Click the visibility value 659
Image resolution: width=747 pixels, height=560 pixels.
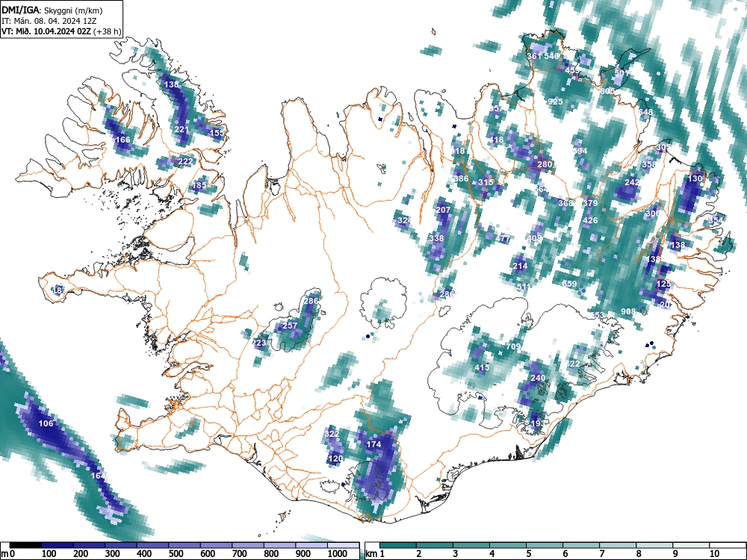(569, 284)
